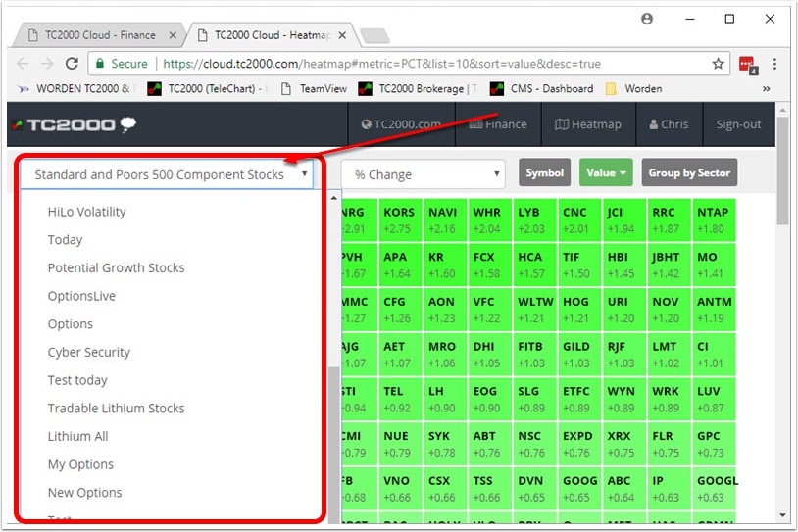The image size is (798, 532).
Task: Open a new browser tab
Action: (374, 35)
